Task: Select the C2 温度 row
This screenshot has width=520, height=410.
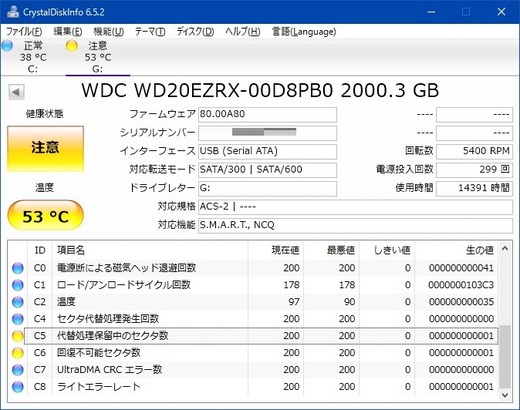Action: (253, 302)
